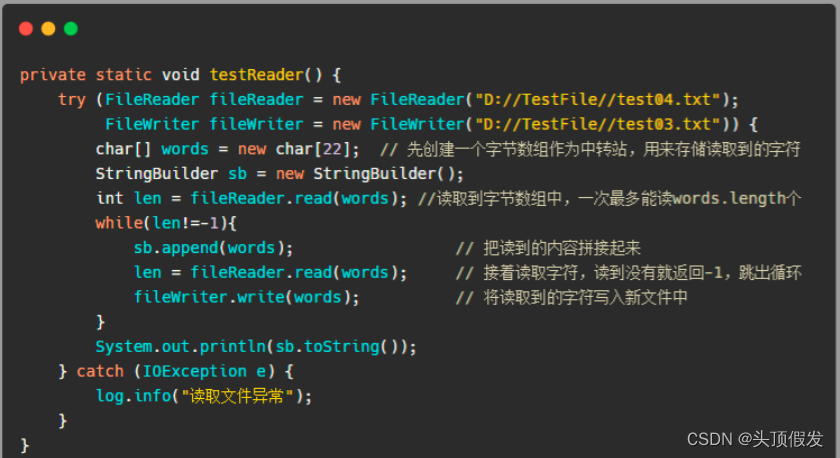This screenshot has height=458, width=840.
Task: Click the 'void' return type
Action: [181, 74]
